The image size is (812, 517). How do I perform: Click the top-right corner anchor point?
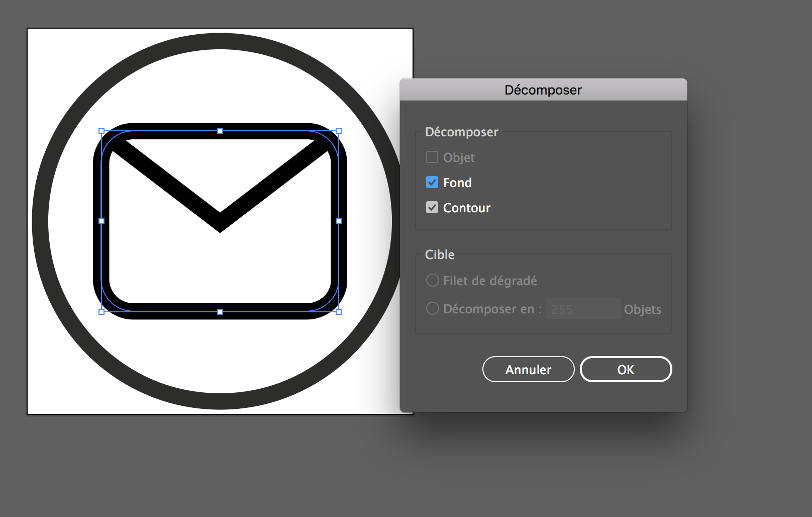(x=338, y=130)
